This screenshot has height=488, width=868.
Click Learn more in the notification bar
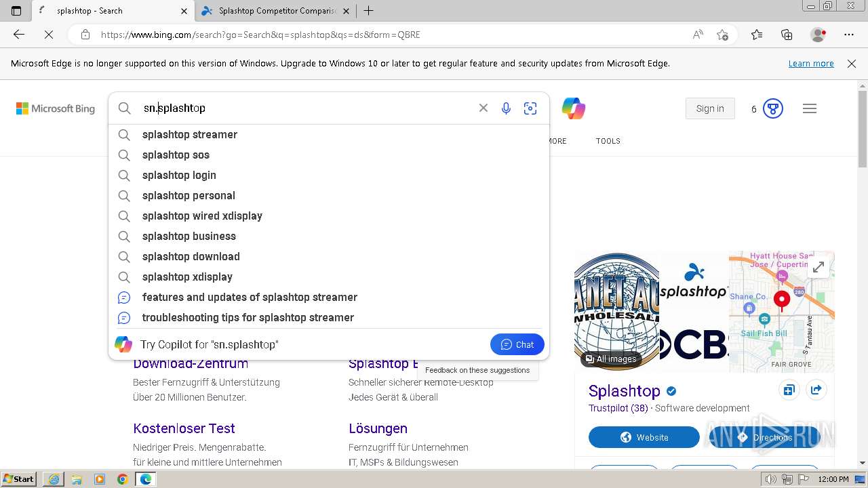(811, 64)
